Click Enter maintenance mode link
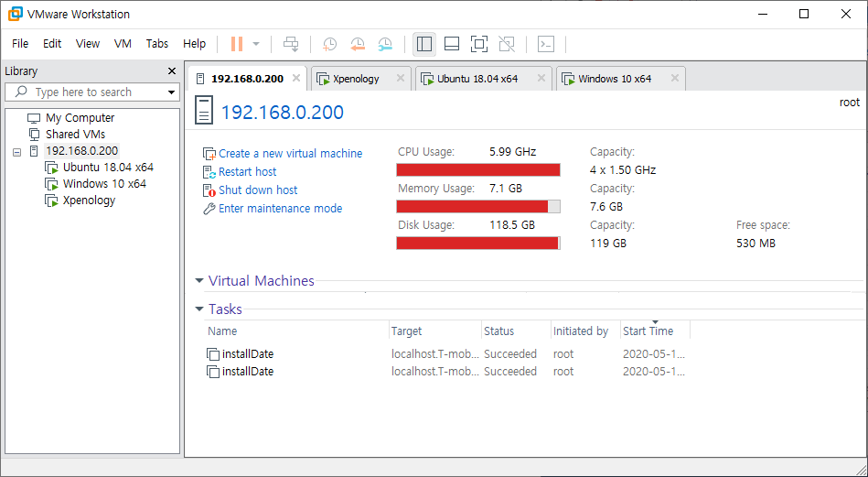The height and width of the screenshot is (477, 868). coord(281,209)
